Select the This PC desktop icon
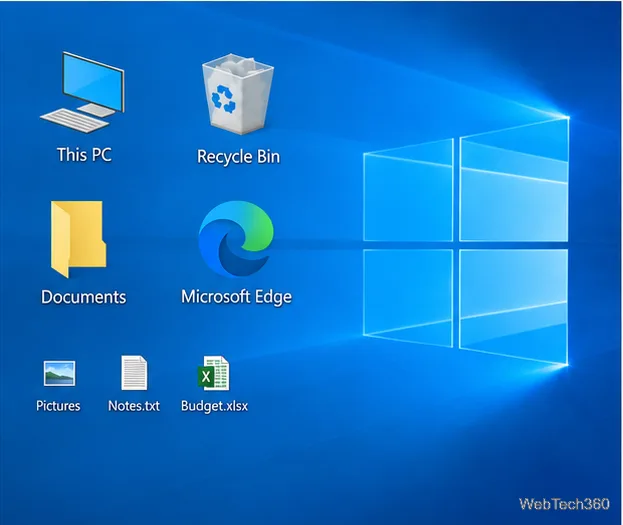 [82, 92]
